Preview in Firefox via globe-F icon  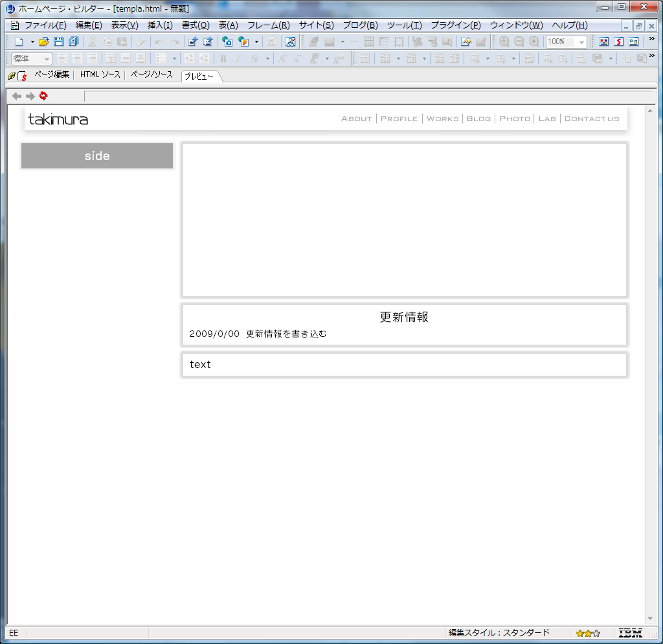243,41
